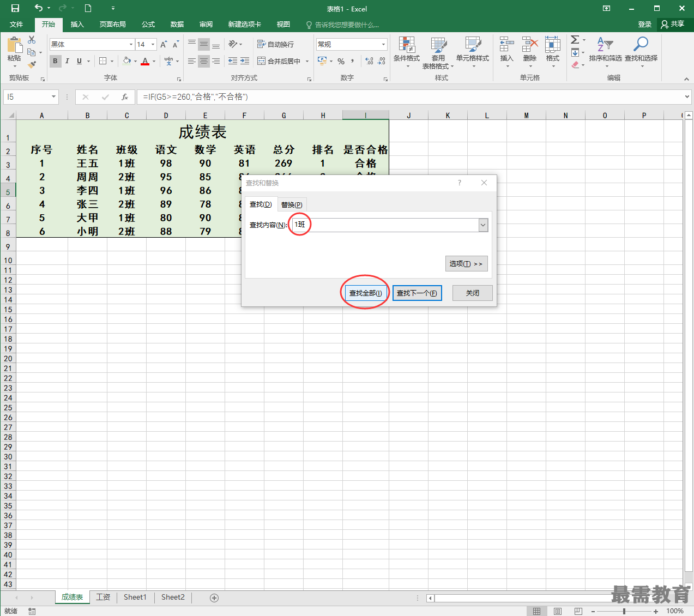Click the AutoSum sigma icon

[575, 40]
